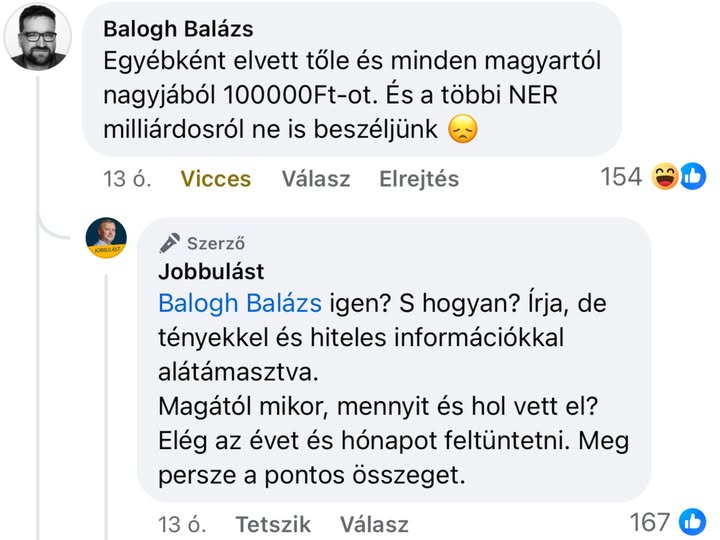Screen dimensions: 720x540
Task: Open the reply's 13 ó. timestamp
Action: pyautogui.click(x=181, y=524)
